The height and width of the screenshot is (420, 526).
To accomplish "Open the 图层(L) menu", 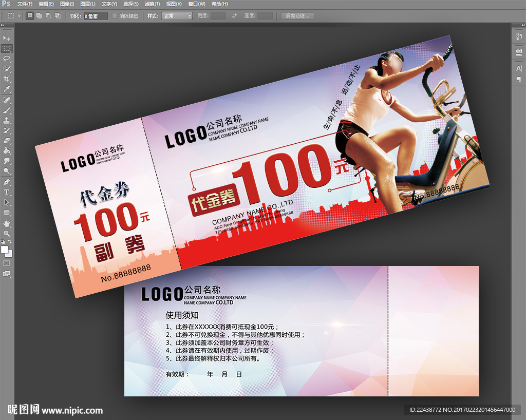I will coord(88,4).
